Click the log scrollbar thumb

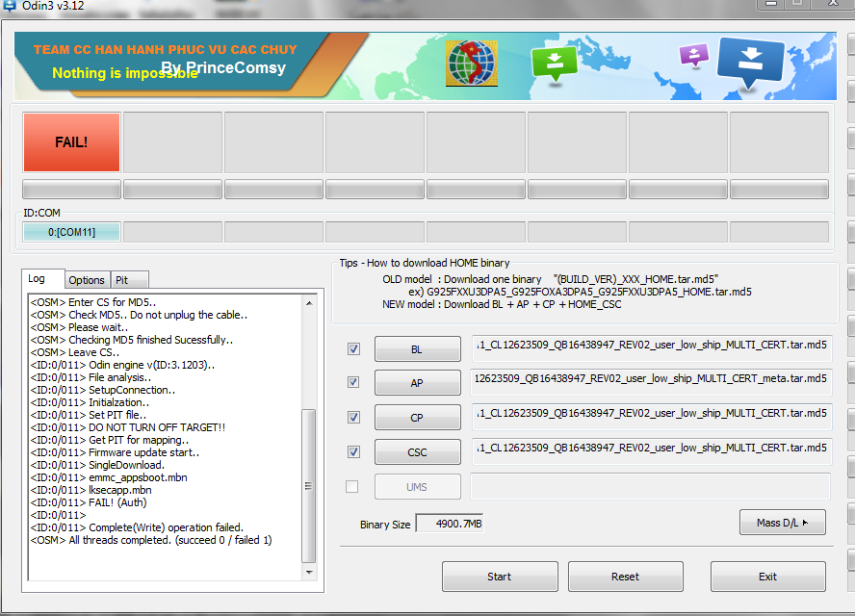309,486
